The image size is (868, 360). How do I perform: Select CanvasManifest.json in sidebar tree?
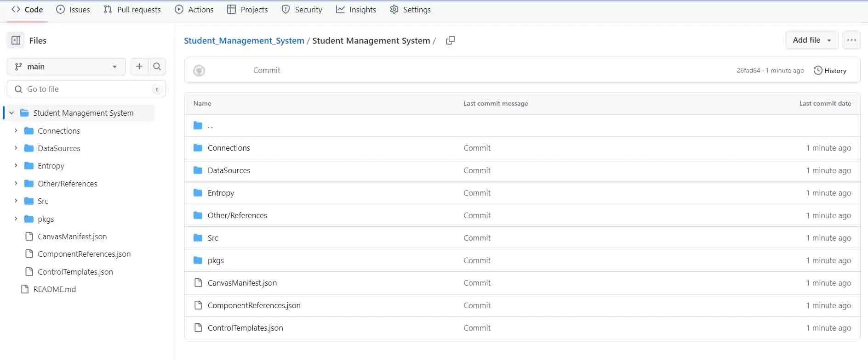coord(72,236)
